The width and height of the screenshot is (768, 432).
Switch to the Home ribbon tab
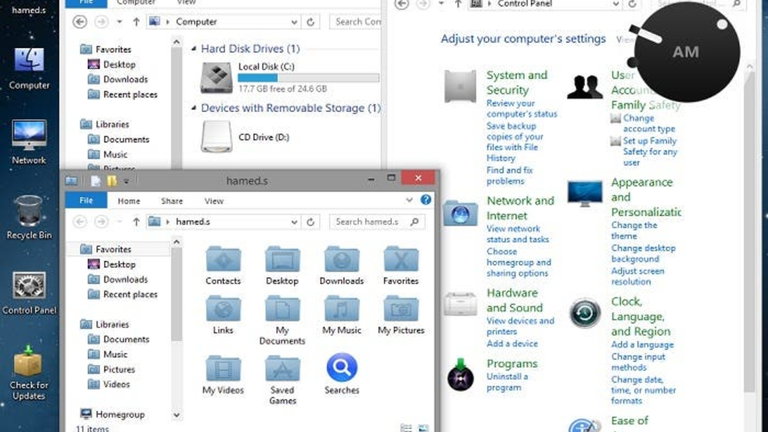point(128,201)
